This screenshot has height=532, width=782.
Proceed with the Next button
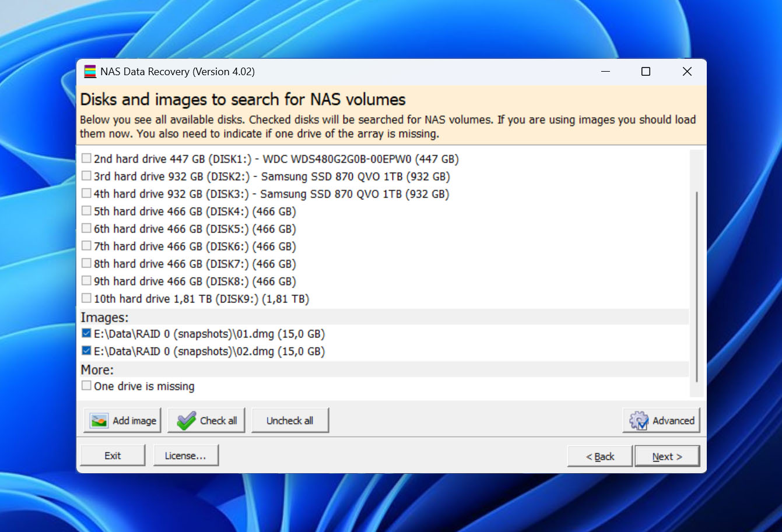click(667, 456)
